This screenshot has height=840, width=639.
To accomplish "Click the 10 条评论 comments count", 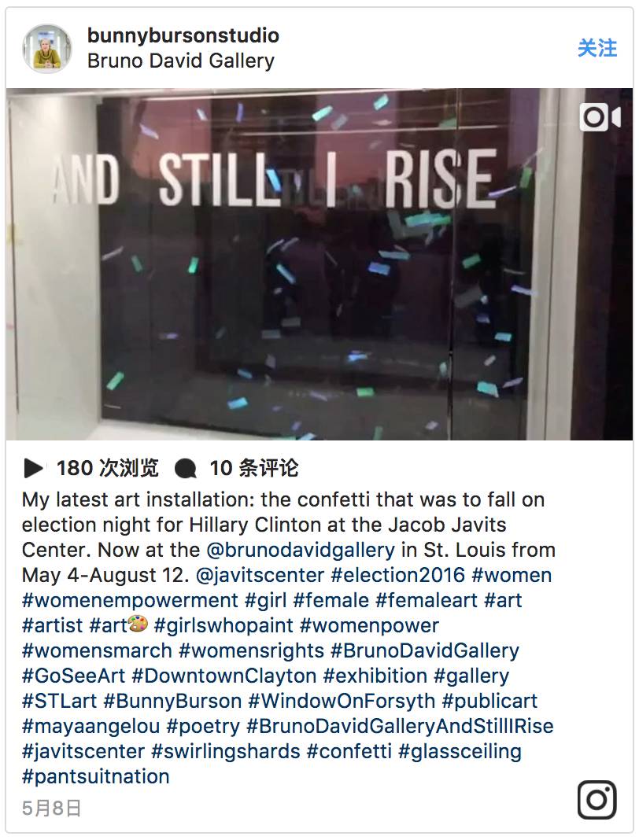I will coord(254,468).
